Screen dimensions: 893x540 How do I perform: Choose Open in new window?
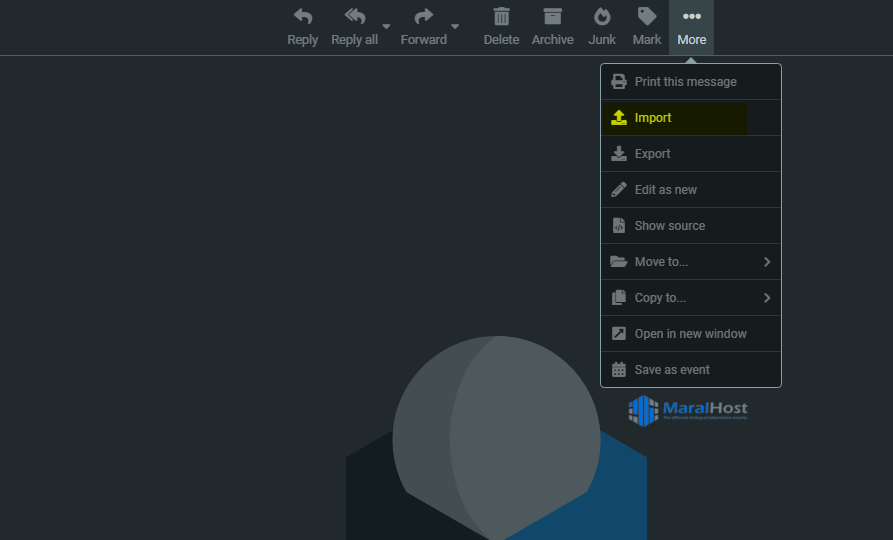pos(690,334)
